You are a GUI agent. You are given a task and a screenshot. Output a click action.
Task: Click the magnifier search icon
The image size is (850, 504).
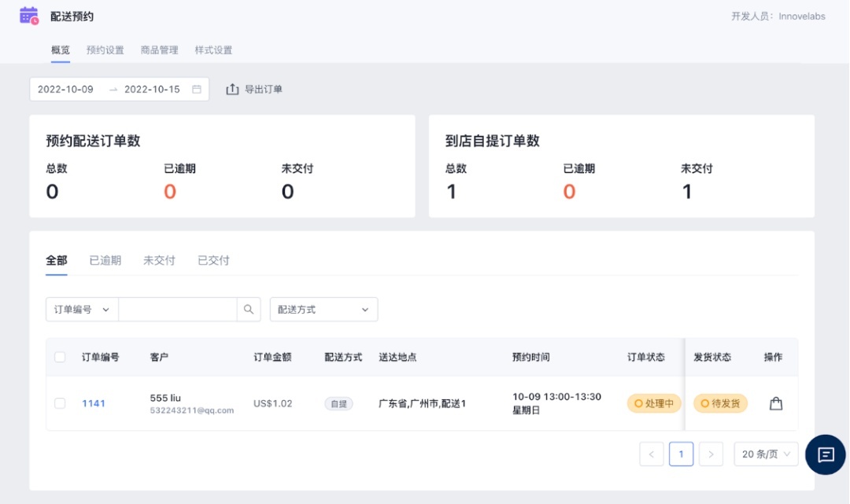pyautogui.click(x=249, y=310)
